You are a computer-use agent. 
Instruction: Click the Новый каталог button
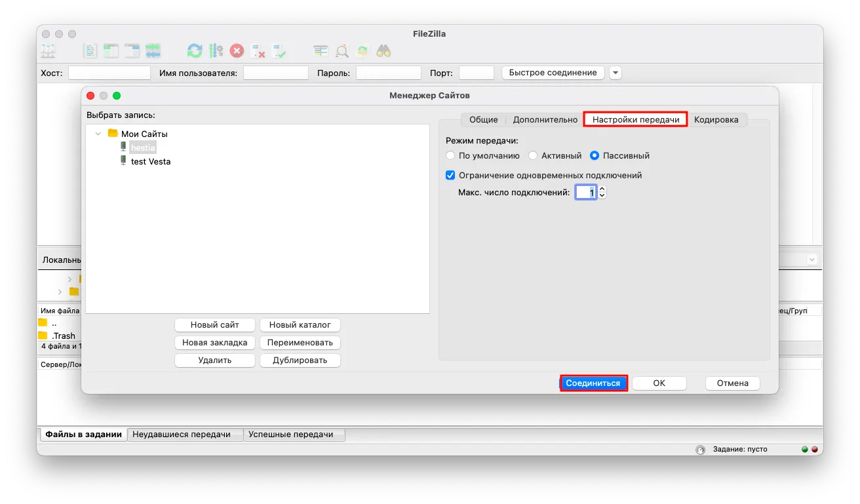coord(300,325)
